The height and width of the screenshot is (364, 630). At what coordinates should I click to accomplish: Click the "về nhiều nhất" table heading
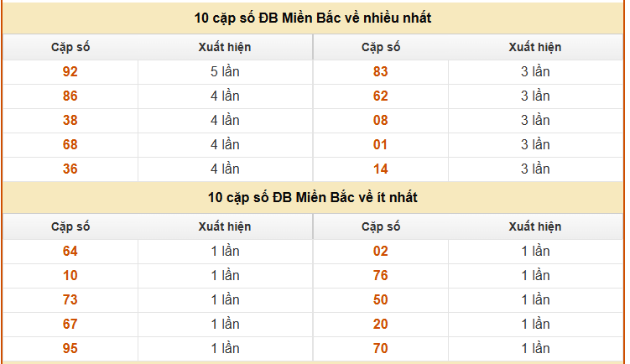coord(313,18)
